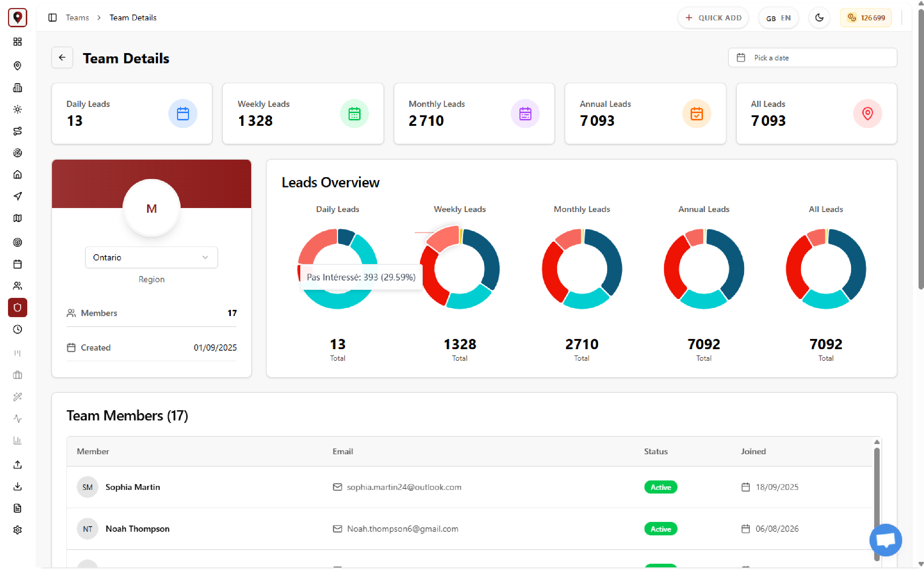Open the settings gear sidebar icon

17,530
